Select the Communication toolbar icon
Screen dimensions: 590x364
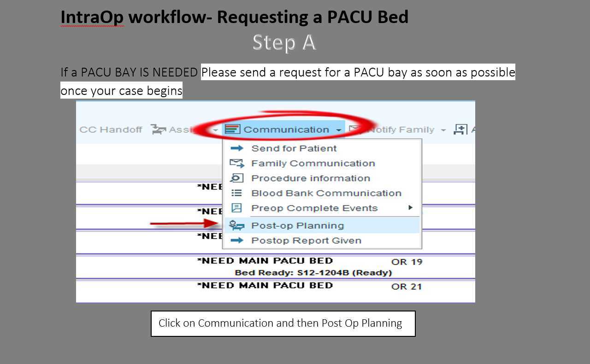(x=233, y=129)
